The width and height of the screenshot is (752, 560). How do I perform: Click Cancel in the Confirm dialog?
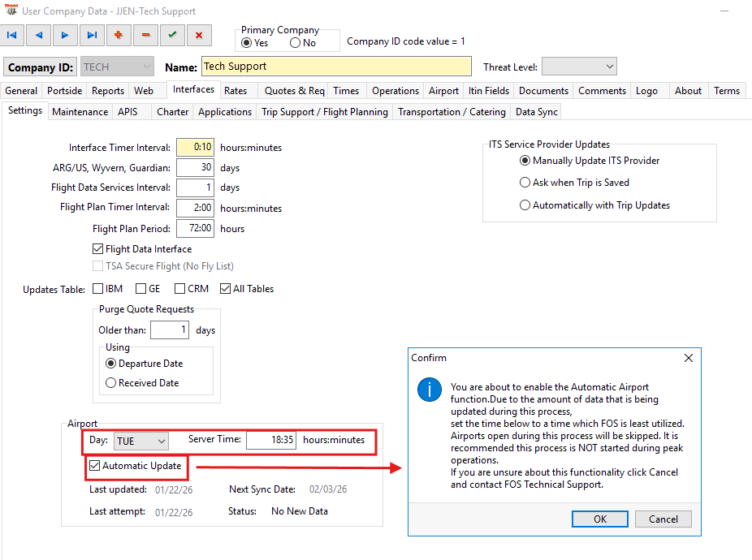663,519
